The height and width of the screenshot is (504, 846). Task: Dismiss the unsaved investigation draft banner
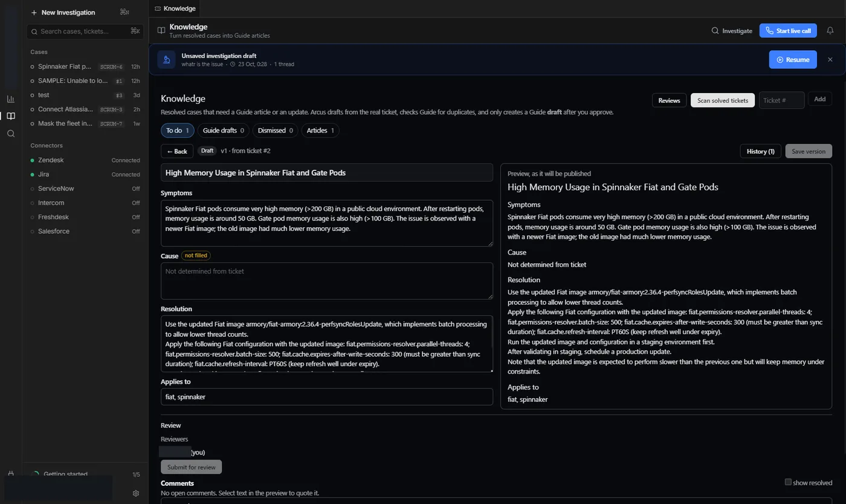point(830,60)
